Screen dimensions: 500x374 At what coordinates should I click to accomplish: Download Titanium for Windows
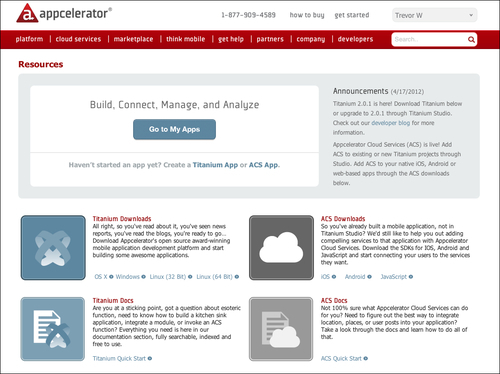(x=128, y=277)
